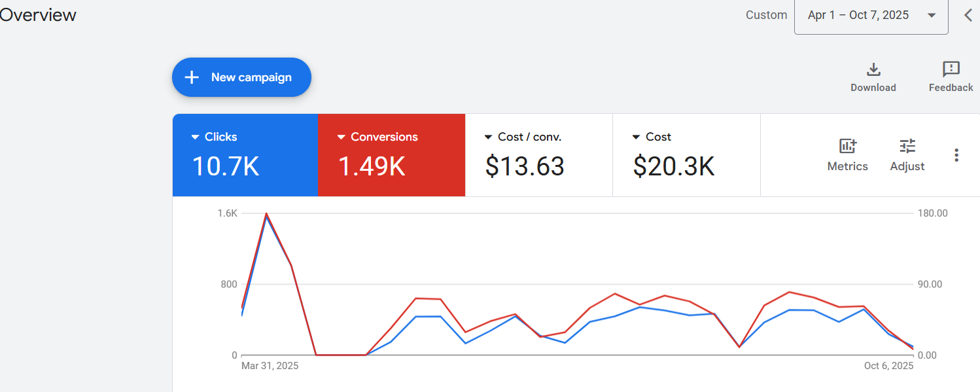Screen dimensions: 980x392
Task: Expand the Clicks metric dropdown arrow
Action: [195, 137]
